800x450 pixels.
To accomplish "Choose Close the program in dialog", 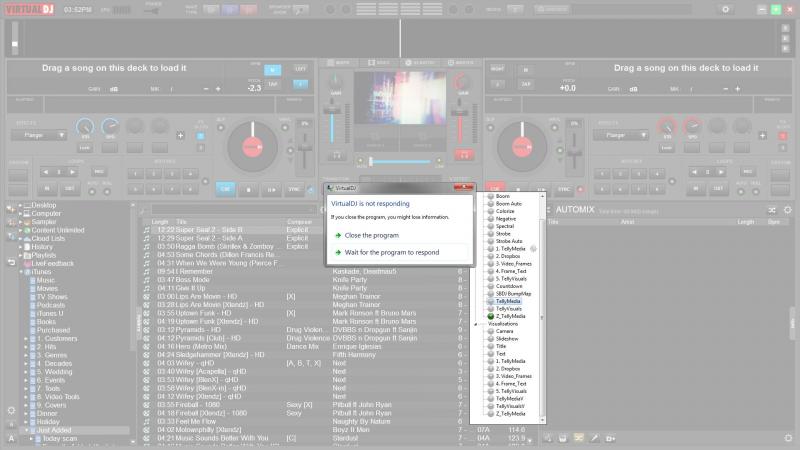I will 371,235.
